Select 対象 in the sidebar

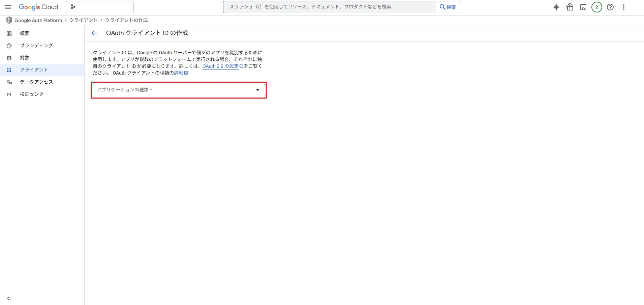[x=42, y=58]
